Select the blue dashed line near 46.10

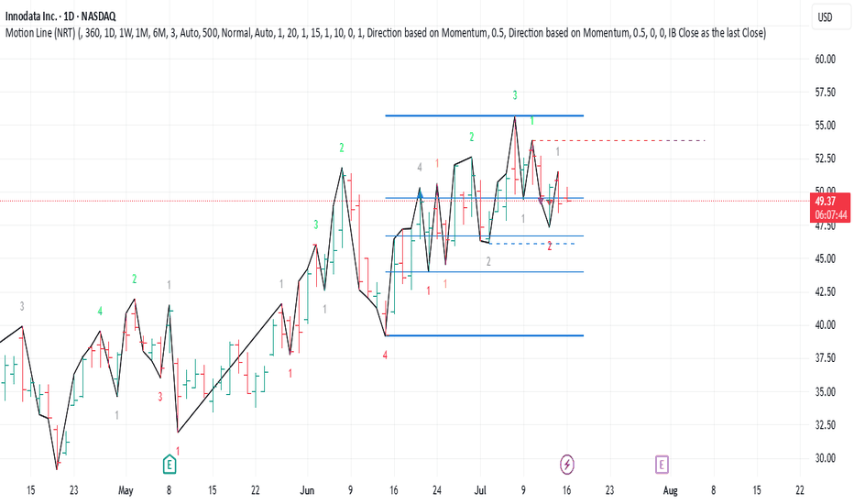(x=533, y=244)
